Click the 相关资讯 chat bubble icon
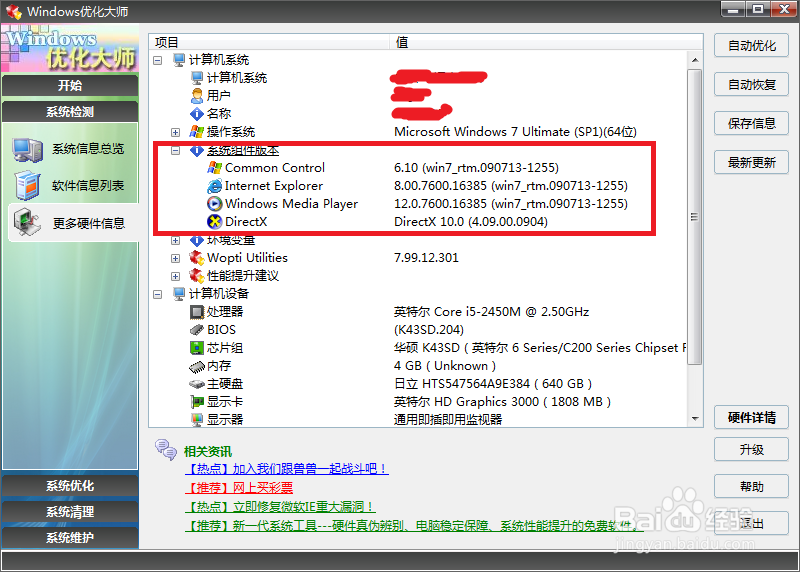The image size is (800, 572). (166, 450)
